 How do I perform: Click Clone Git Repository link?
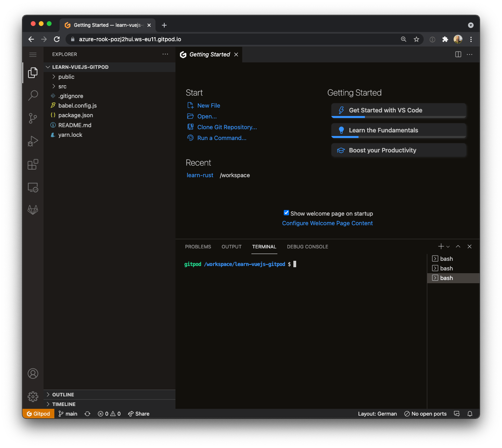pyautogui.click(x=226, y=127)
